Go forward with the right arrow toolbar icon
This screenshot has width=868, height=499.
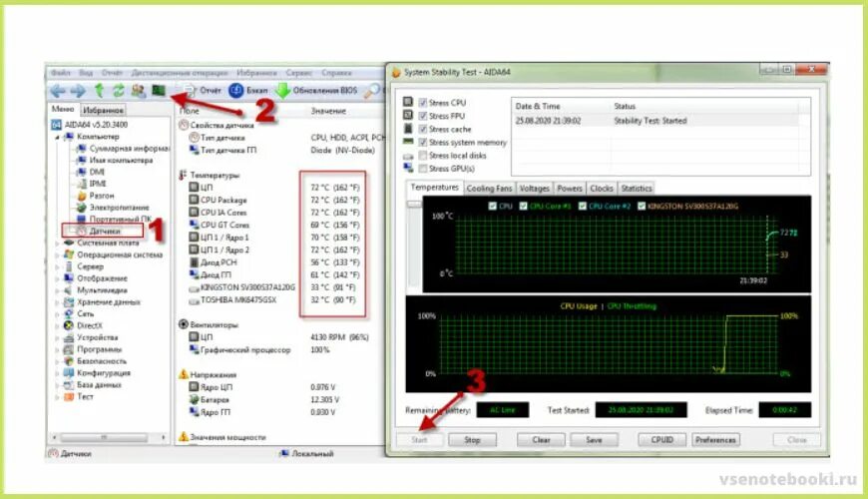[78, 91]
